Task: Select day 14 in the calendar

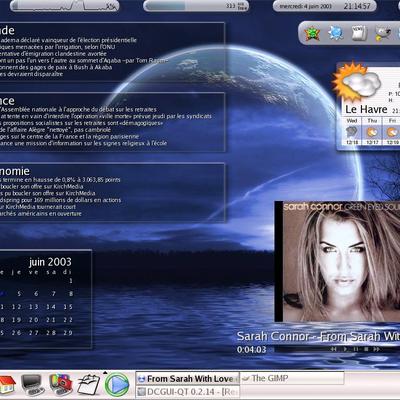Action: pyautogui.click(x=51, y=307)
